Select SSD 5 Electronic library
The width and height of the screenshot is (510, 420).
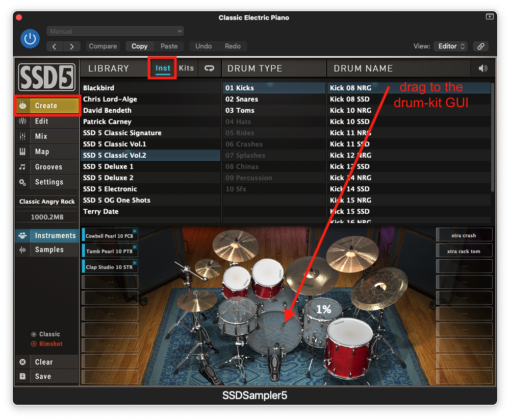[x=110, y=189]
